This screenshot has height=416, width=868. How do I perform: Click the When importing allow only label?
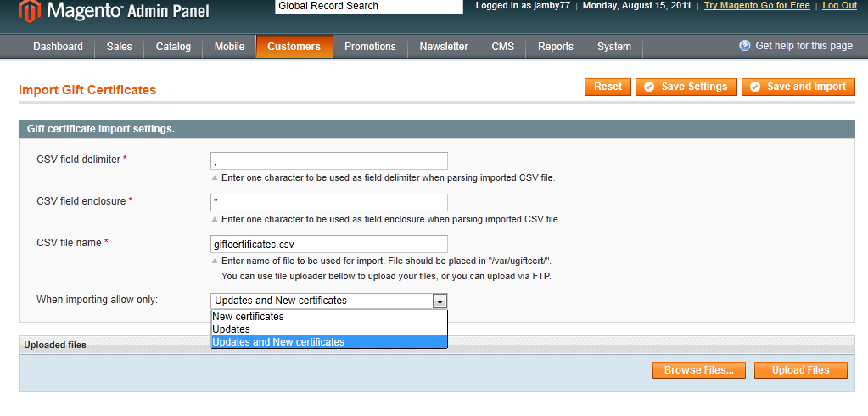click(x=98, y=300)
